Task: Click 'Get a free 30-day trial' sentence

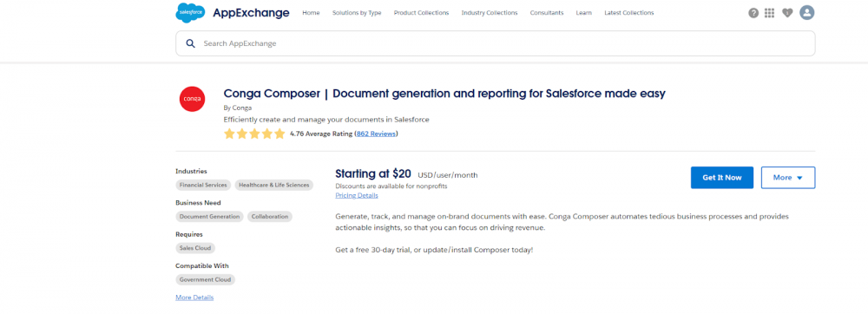Action: tap(434, 250)
